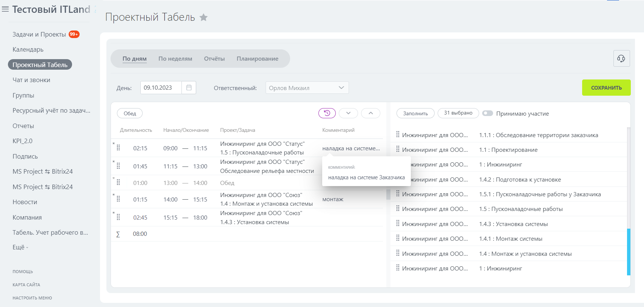Image resolution: width=644 pixels, height=307 pixels.
Task: Open the Планирование tab
Action: [x=257, y=59]
